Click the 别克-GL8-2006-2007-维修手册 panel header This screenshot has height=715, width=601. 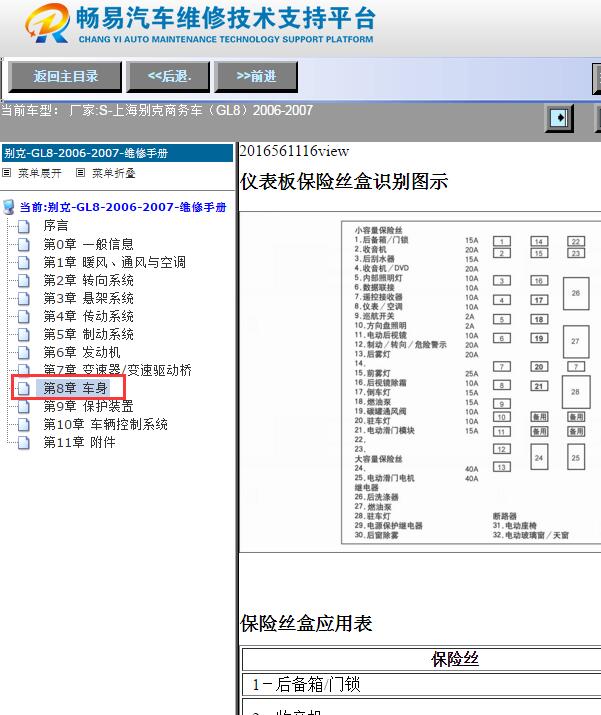117,153
